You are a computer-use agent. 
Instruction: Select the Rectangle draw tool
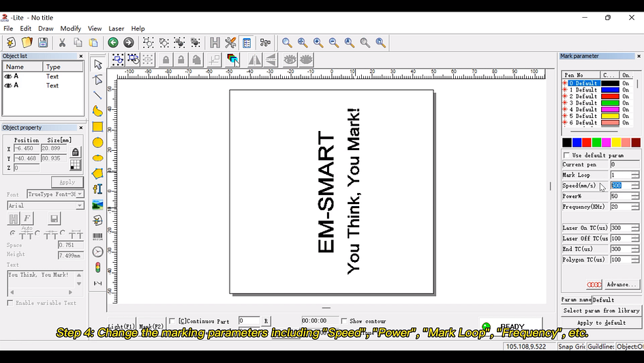[97, 127]
